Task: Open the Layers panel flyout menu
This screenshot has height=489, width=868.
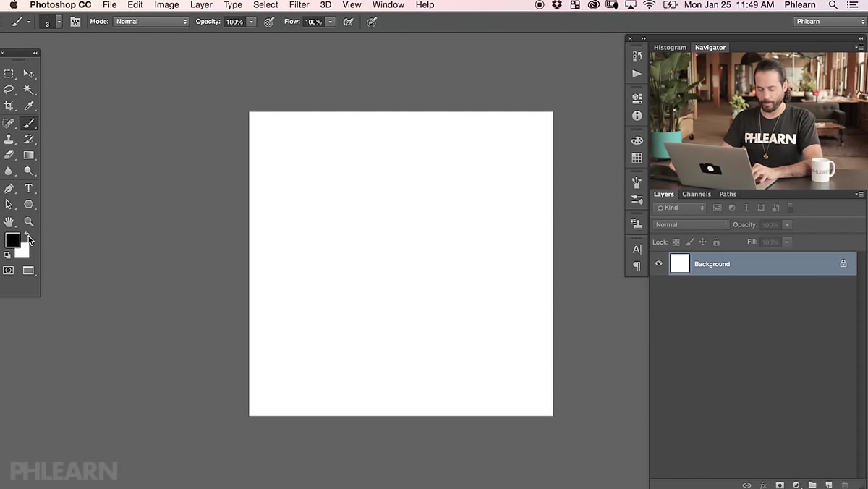Action: coord(859,194)
